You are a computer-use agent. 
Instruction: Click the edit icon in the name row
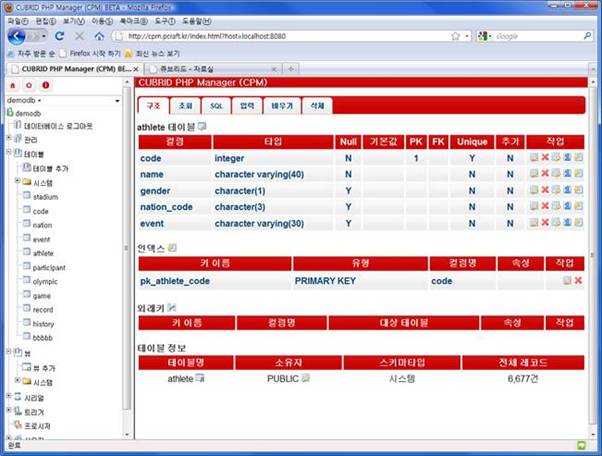534,173
